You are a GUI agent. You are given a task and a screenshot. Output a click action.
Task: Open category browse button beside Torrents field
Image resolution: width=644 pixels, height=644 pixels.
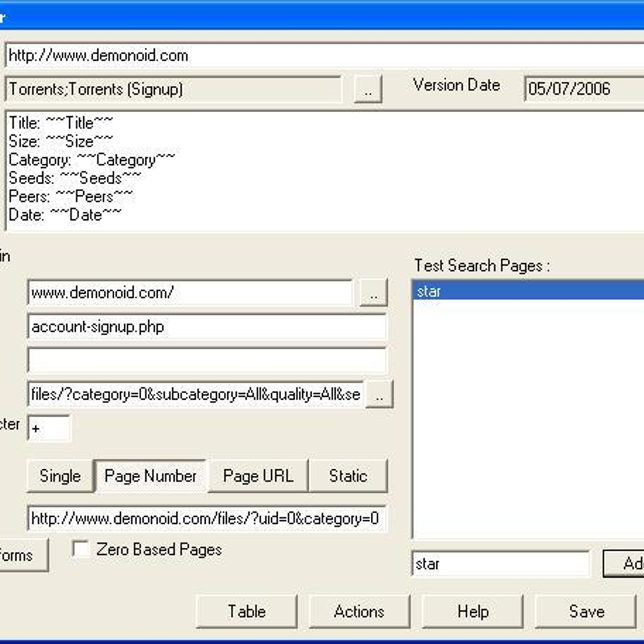tap(368, 89)
